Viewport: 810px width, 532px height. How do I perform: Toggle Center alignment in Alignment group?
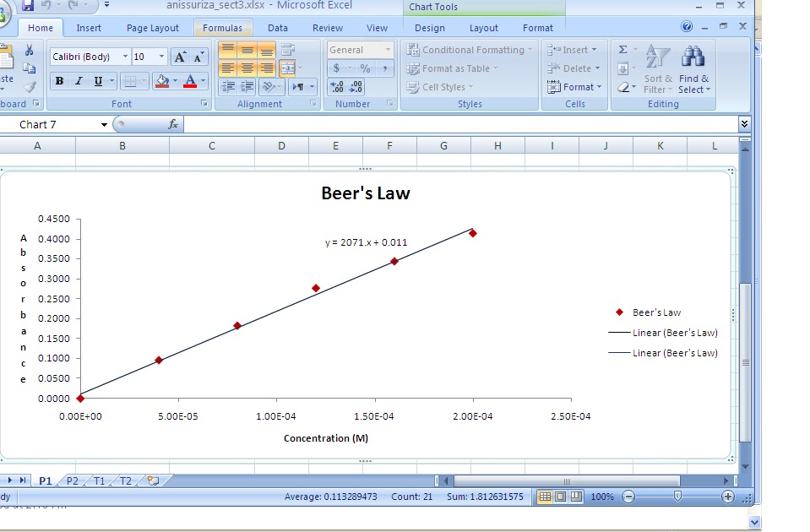[x=246, y=67]
